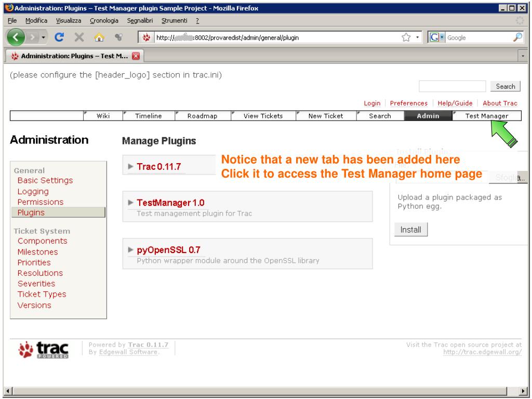This screenshot has height=399, width=532.
Task: Go to the Home page icon
Action: click(x=99, y=37)
